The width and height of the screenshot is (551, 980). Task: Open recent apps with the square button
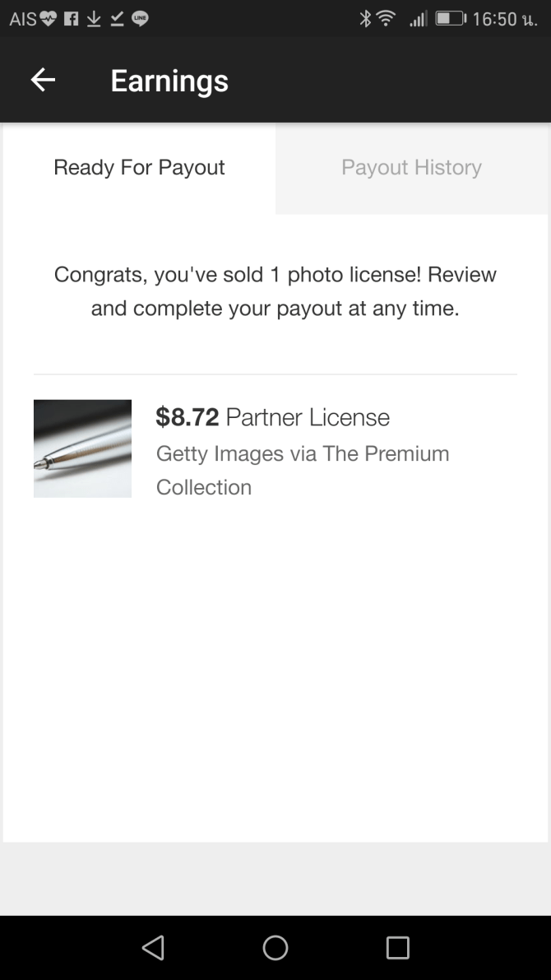397,948
